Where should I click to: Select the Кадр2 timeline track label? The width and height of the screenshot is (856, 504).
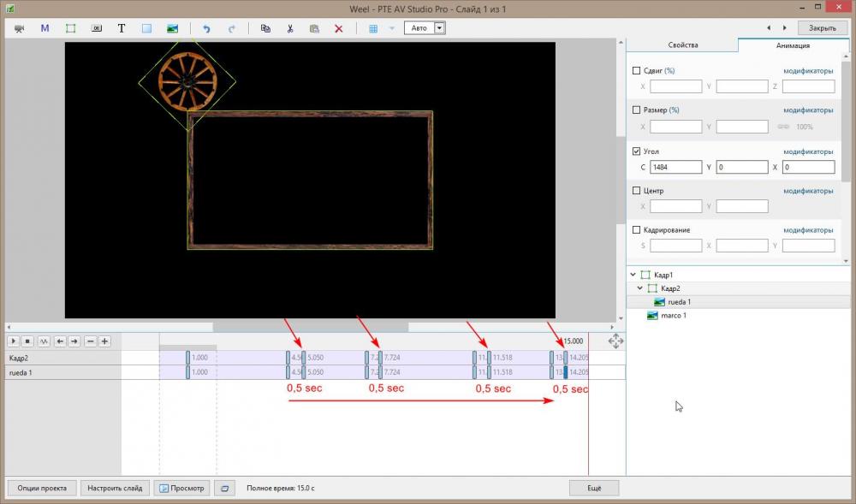[19, 358]
